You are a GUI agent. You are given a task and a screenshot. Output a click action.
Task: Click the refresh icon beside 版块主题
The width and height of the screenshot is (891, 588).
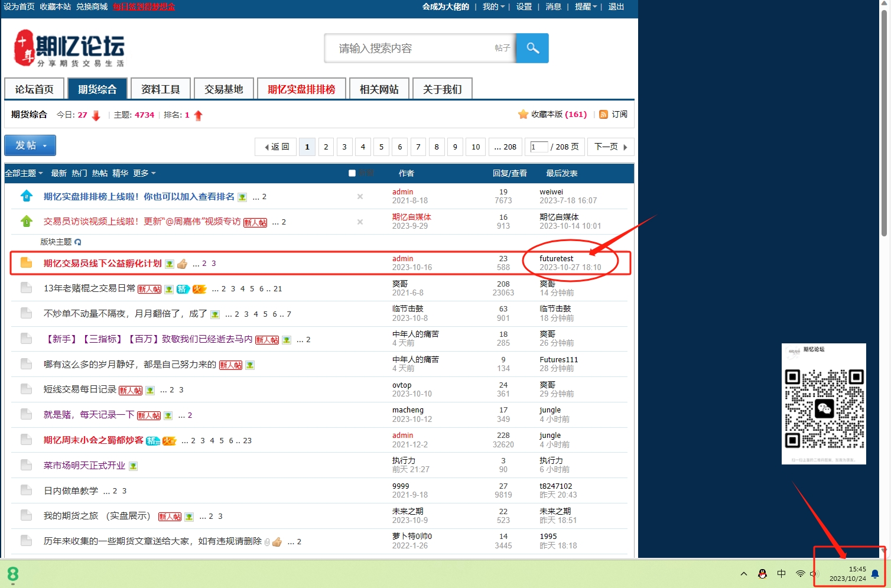78,242
